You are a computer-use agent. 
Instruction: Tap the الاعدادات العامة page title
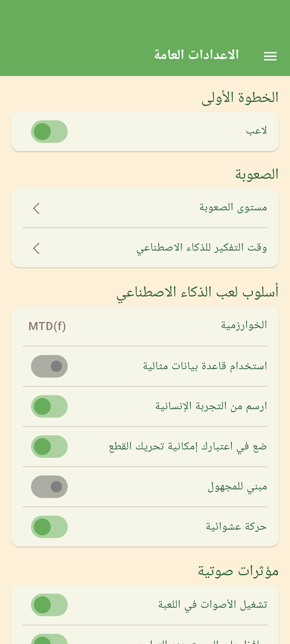196,55
